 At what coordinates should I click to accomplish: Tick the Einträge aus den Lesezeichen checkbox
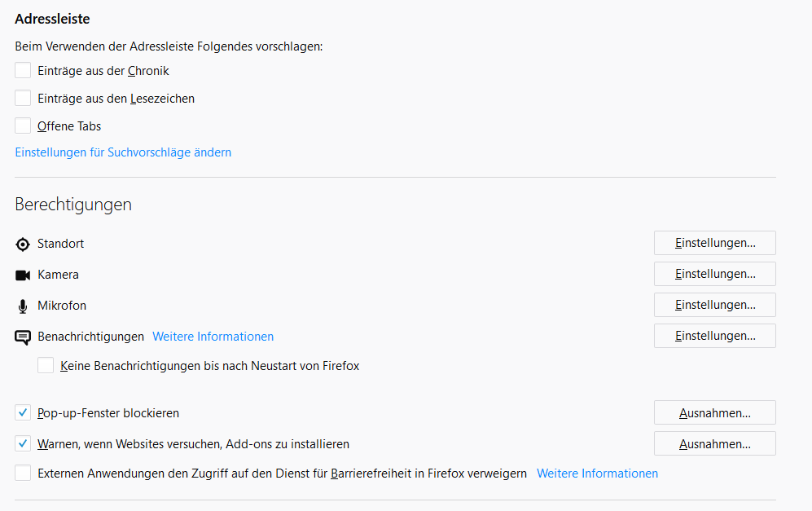click(23, 98)
